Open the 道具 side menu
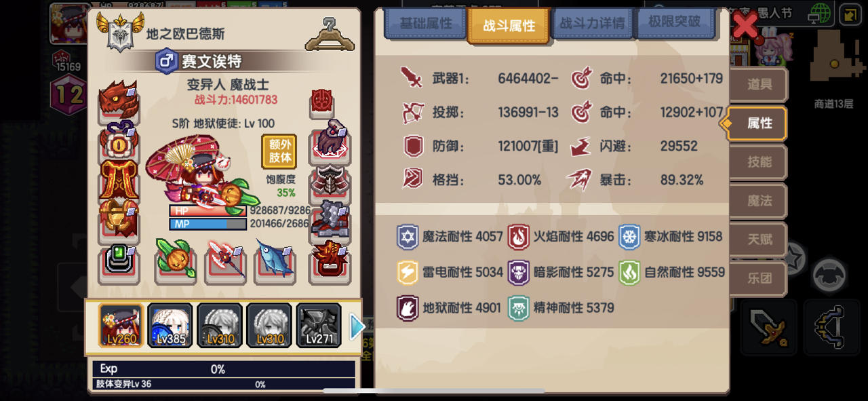Screen dimensions: 868x401 759,85
